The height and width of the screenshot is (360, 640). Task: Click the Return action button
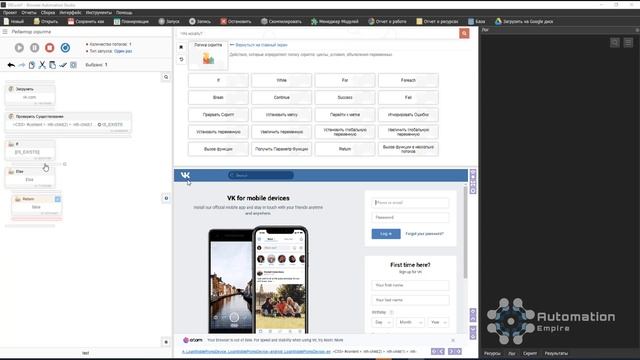click(345, 149)
